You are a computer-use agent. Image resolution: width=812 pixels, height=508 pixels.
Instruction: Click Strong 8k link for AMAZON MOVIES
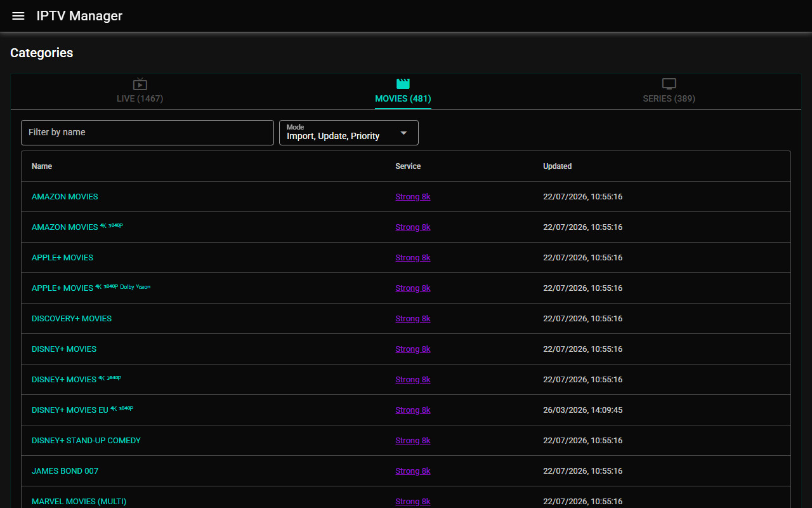click(413, 197)
